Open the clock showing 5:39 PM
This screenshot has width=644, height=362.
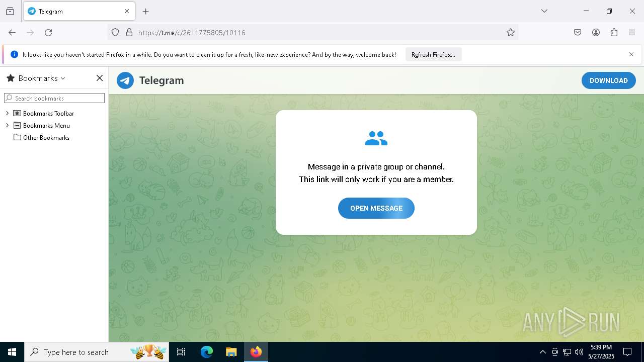[601, 352]
